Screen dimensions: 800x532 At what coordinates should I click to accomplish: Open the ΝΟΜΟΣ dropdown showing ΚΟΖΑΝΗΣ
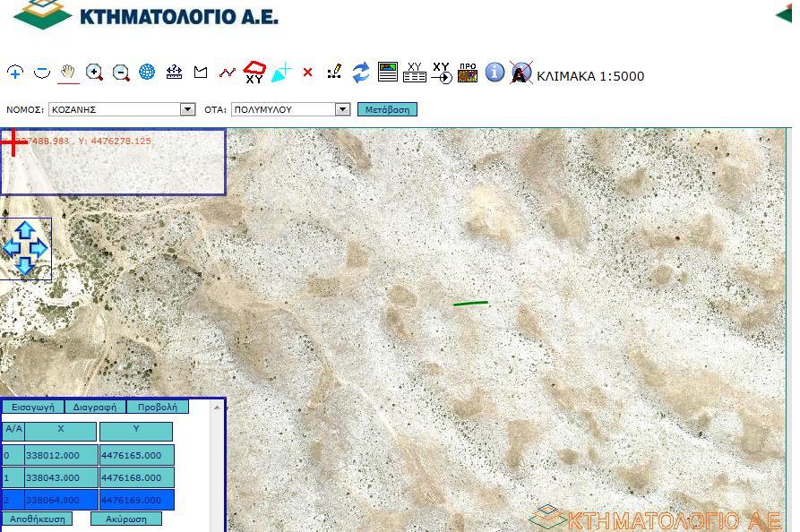coord(122,109)
